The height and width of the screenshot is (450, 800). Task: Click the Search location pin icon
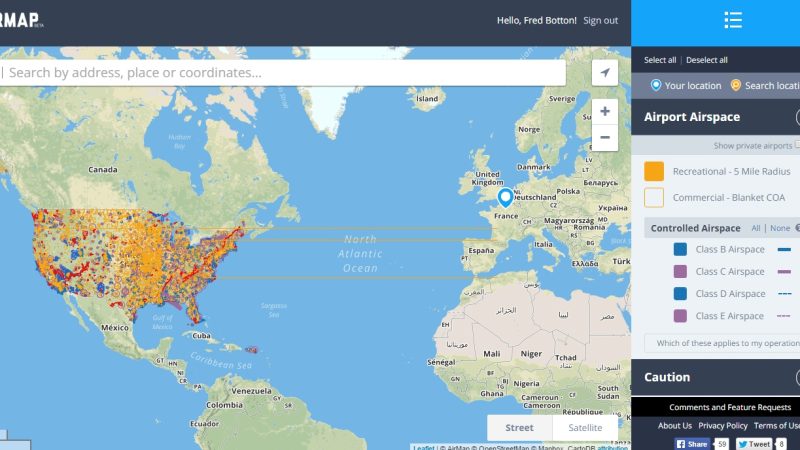(735, 85)
